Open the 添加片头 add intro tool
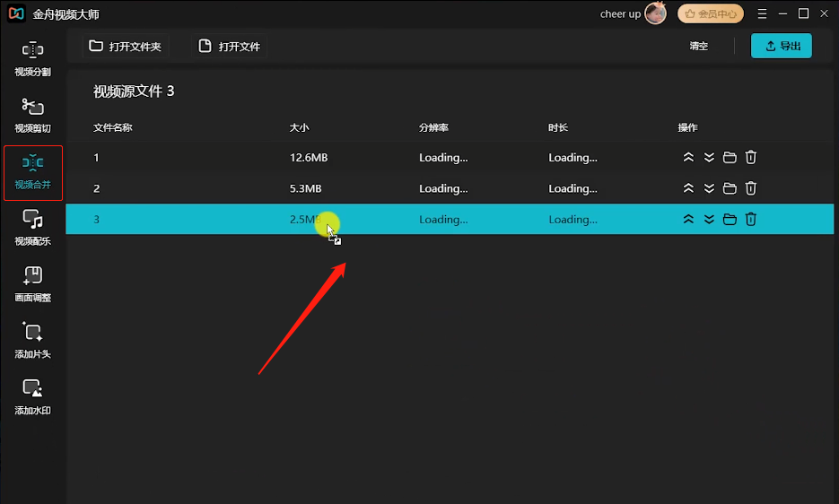The height and width of the screenshot is (504, 839). point(32,341)
